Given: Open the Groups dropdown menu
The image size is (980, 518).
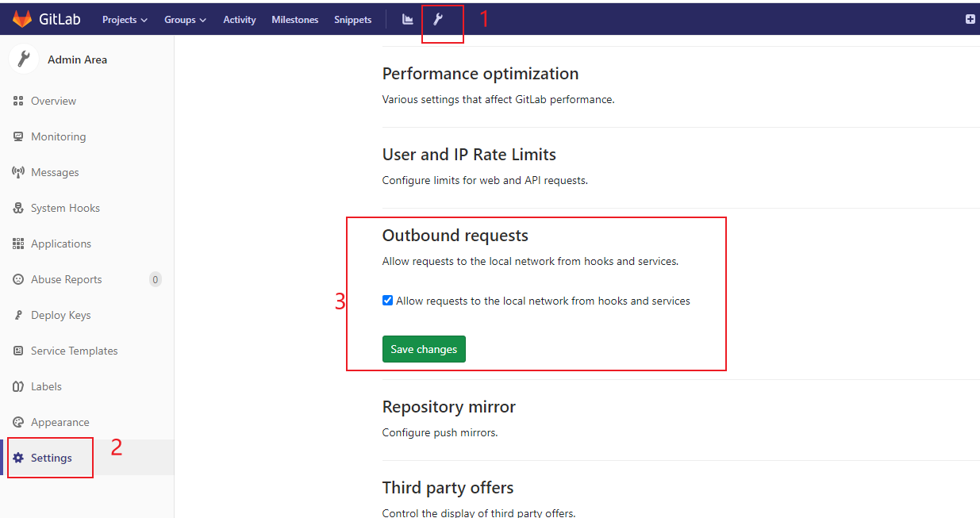Looking at the screenshot, I should click(x=185, y=20).
